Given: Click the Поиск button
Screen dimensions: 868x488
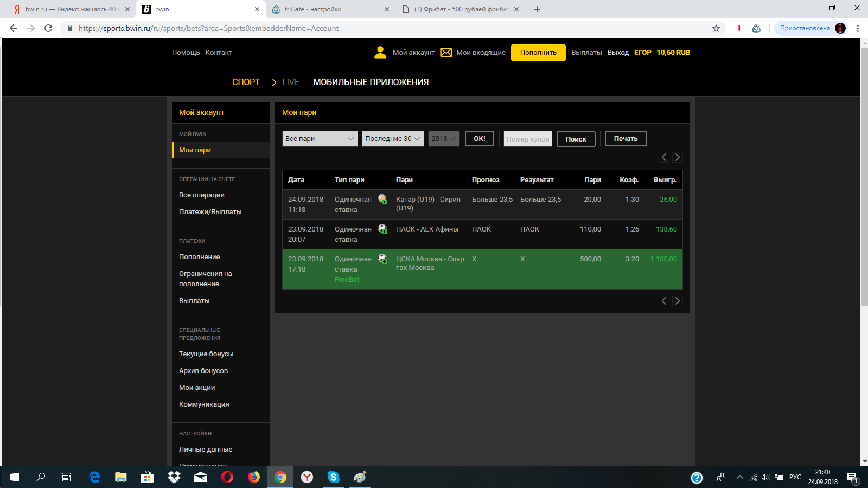Looking at the screenshot, I should [576, 139].
